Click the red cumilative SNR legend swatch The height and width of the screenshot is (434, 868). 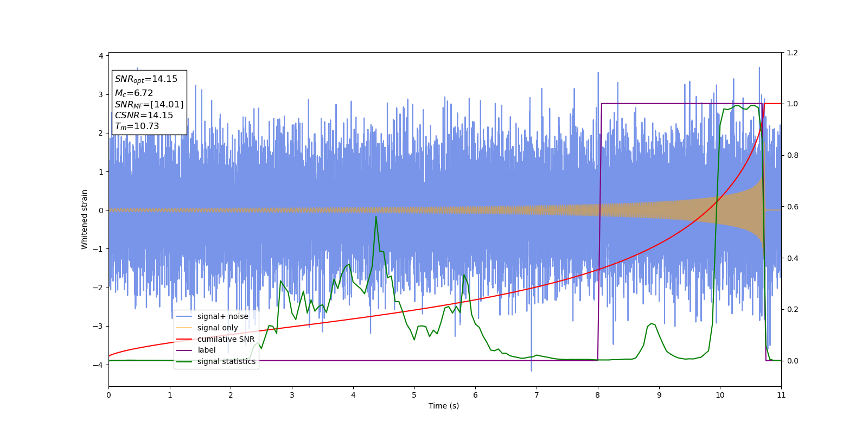[x=184, y=340]
